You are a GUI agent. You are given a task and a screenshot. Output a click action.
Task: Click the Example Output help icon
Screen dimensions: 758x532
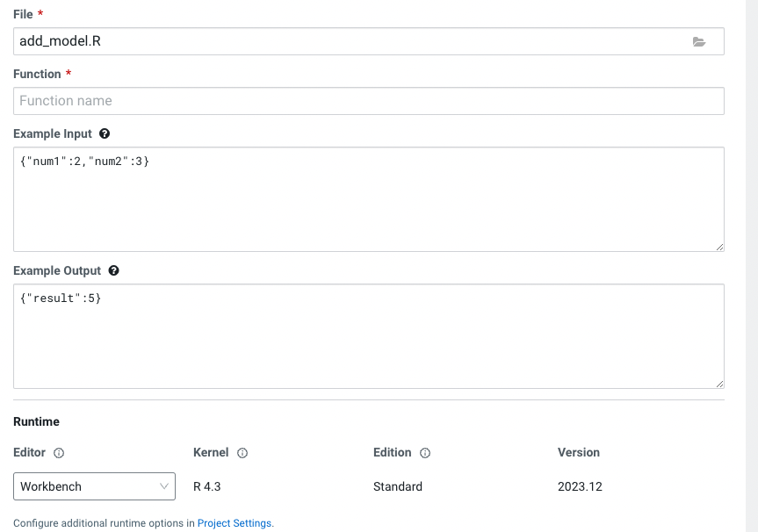click(x=113, y=270)
